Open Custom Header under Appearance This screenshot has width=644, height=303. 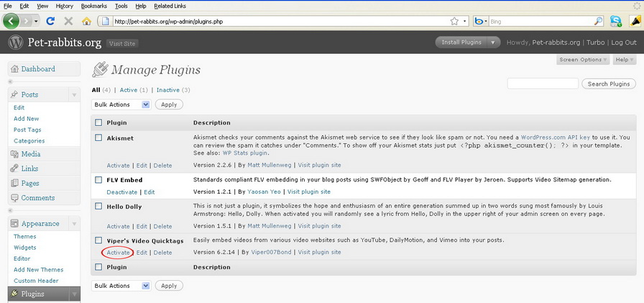pos(36,281)
